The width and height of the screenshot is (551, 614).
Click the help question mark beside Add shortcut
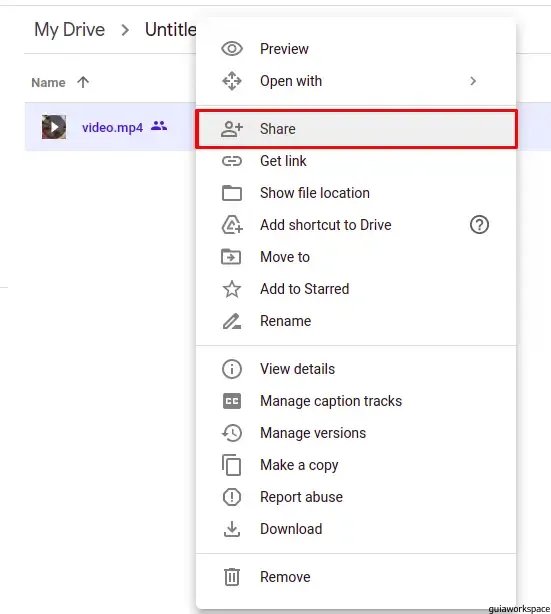(x=479, y=225)
